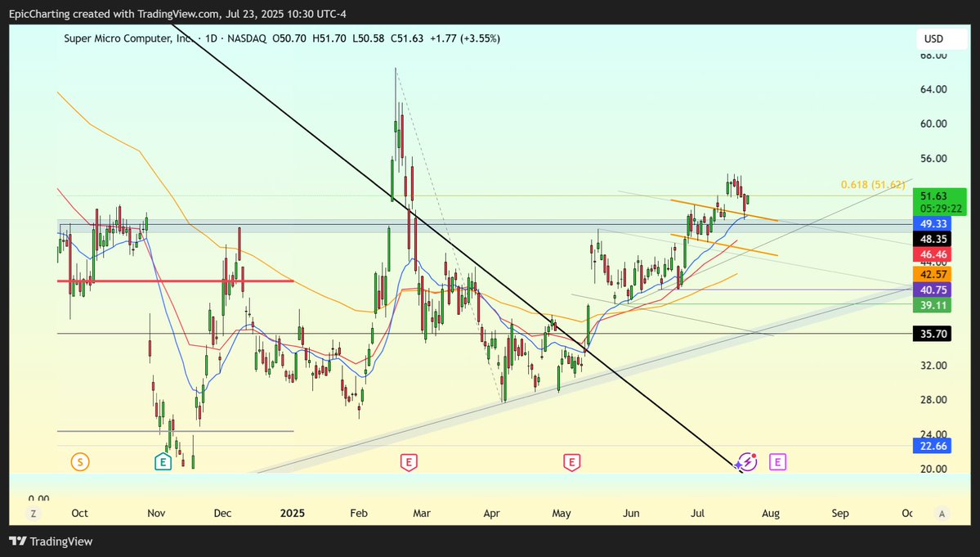Click the blue 49.33 price label
This screenshot has height=557, width=980.
933,224
